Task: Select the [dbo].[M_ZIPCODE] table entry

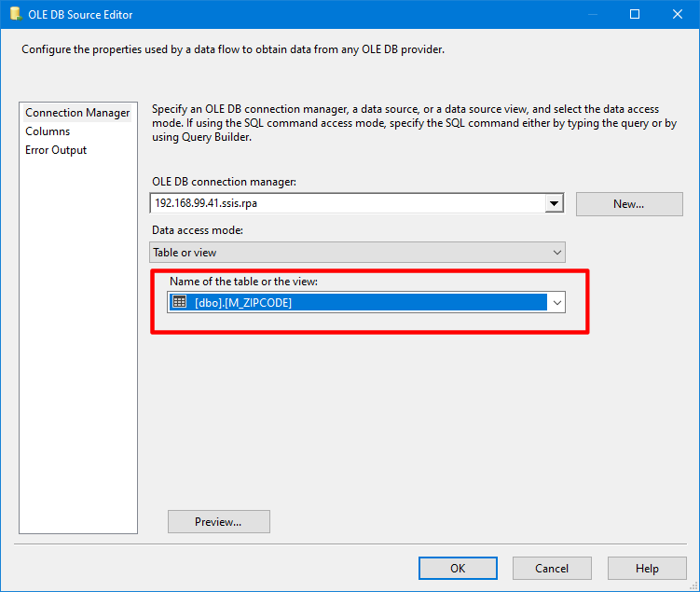Action: coord(358,302)
